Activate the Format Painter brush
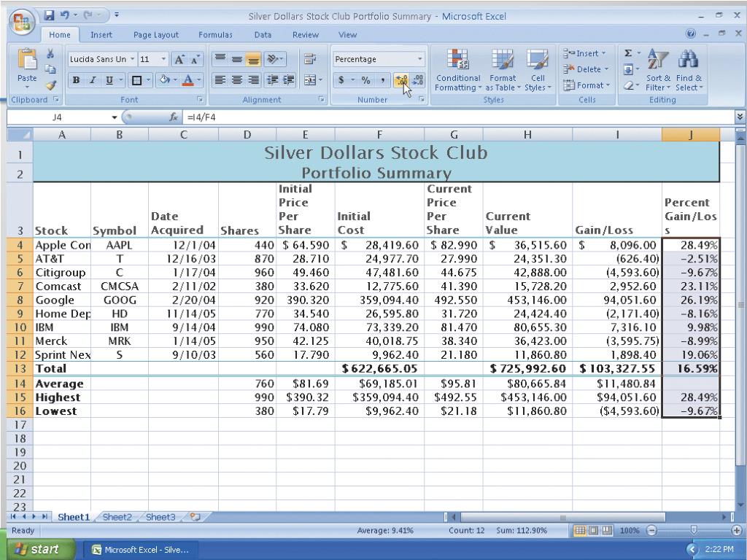The height and width of the screenshot is (560, 747). pyautogui.click(x=50, y=85)
